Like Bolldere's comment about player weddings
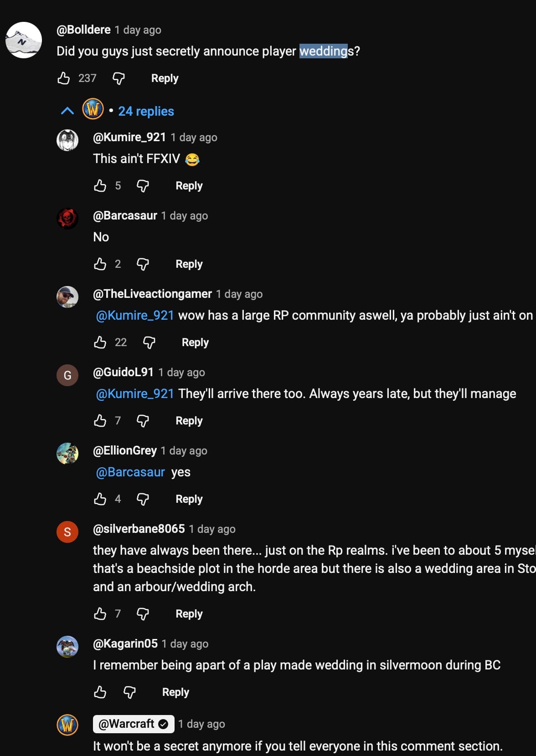The image size is (536, 756). click(x=64, y=78)
